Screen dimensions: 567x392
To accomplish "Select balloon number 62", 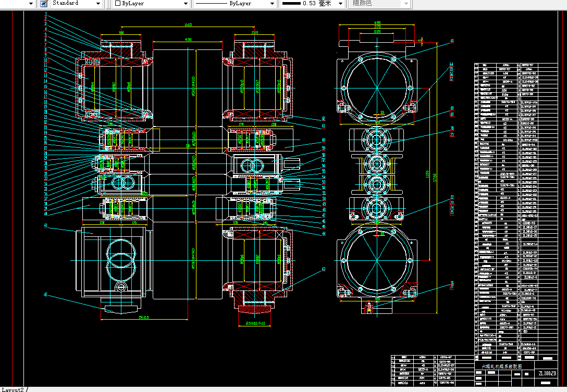I will click(323, 119).
